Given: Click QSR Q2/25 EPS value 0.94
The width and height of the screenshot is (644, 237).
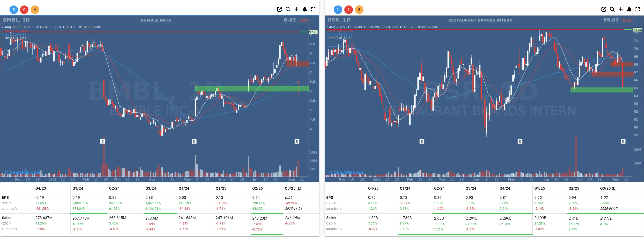Looking at the screenshot, I should pos(572,198).
